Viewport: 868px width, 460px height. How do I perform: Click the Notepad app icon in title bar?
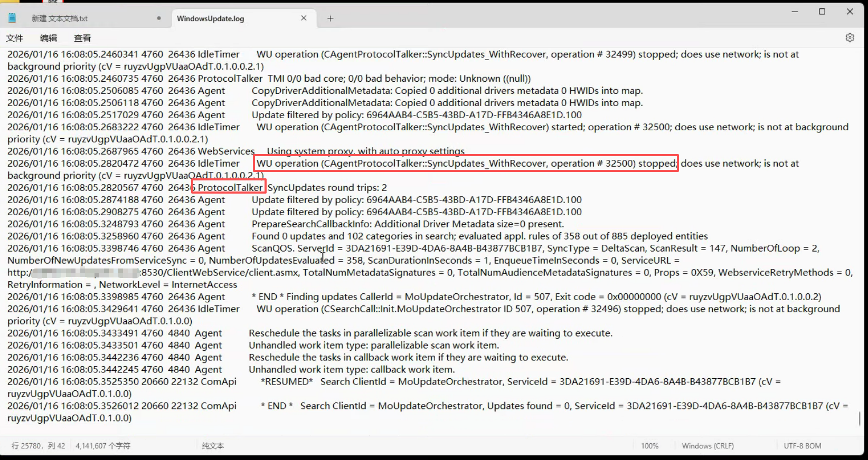(12, 18)
